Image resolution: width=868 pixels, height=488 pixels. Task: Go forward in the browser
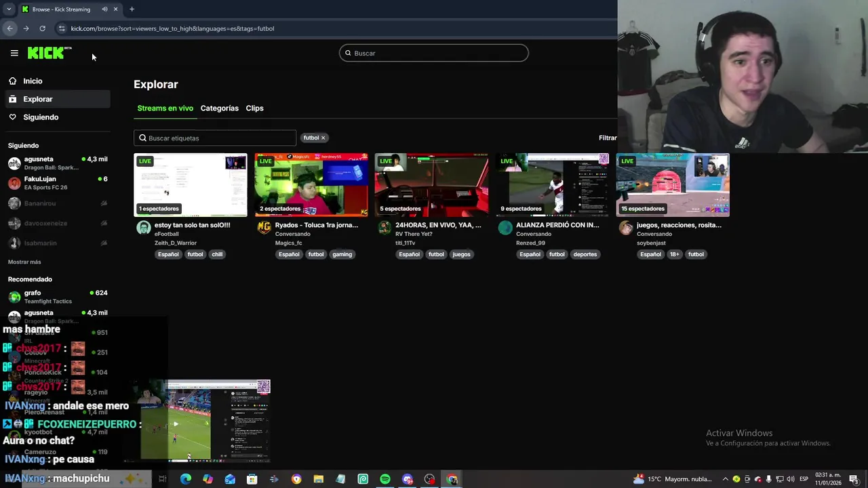26,28
